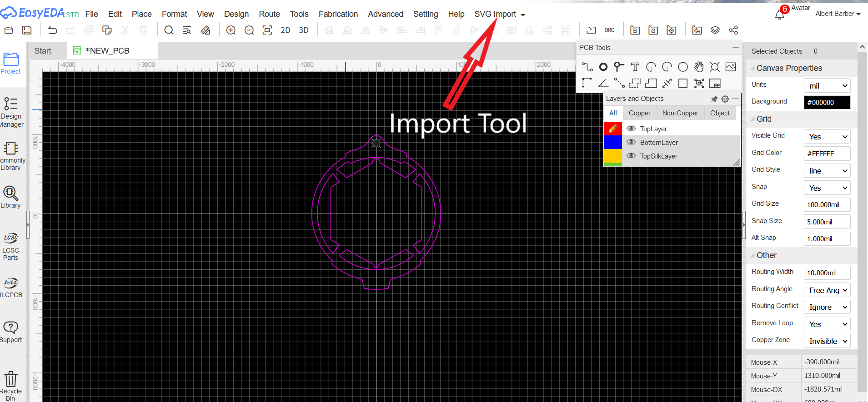Image resolution: width=868 pixels, height=402 pixels.
Task: Toggle BottomLayer visibility eye
Action: click(631, 142)
